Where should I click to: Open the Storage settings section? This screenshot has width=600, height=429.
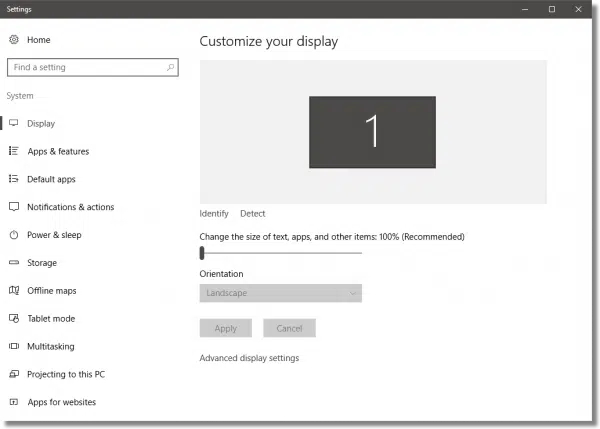click(x=42, y=263)
